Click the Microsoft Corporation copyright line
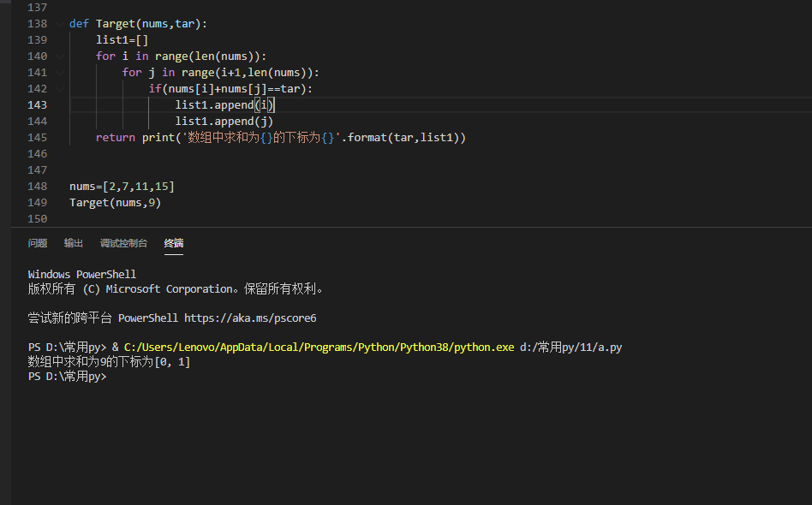Image resolution: width=812 pixels, height=505 pixels. click(176, 289)
